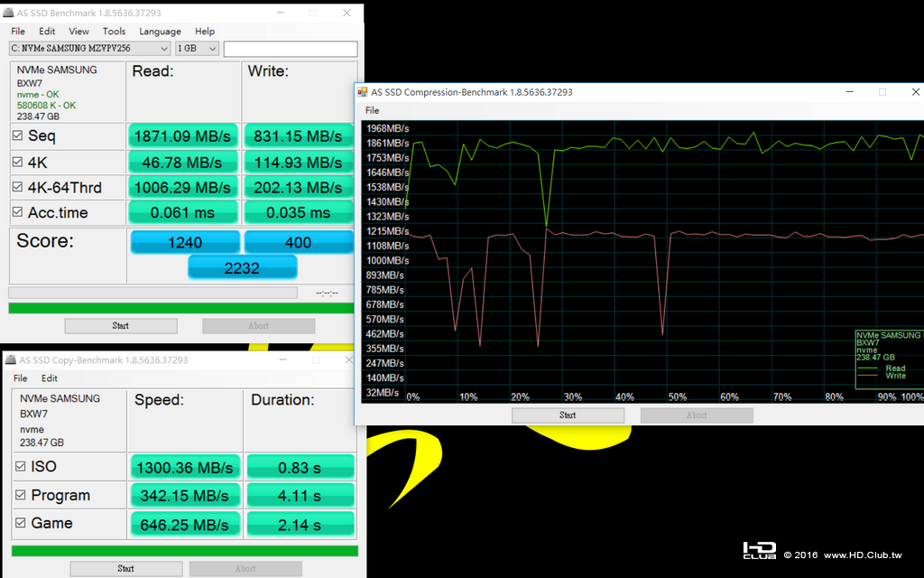Click the 4K-64Thrd read value 1006.29 MB/s
This screenshot has height=578, width=924.
pos(182,188)
